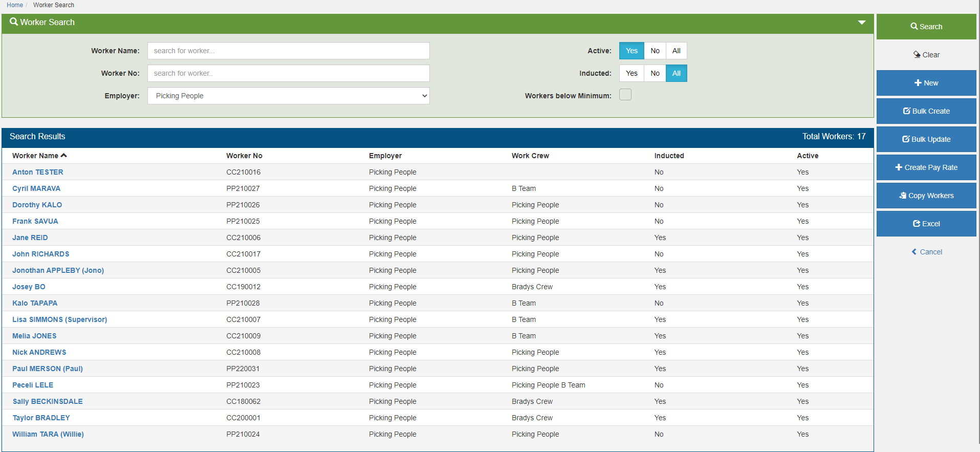The height and width of the screenshot is (452, 980).
Task: Click worker number PP210027
Action: click(x=243, y=188)
